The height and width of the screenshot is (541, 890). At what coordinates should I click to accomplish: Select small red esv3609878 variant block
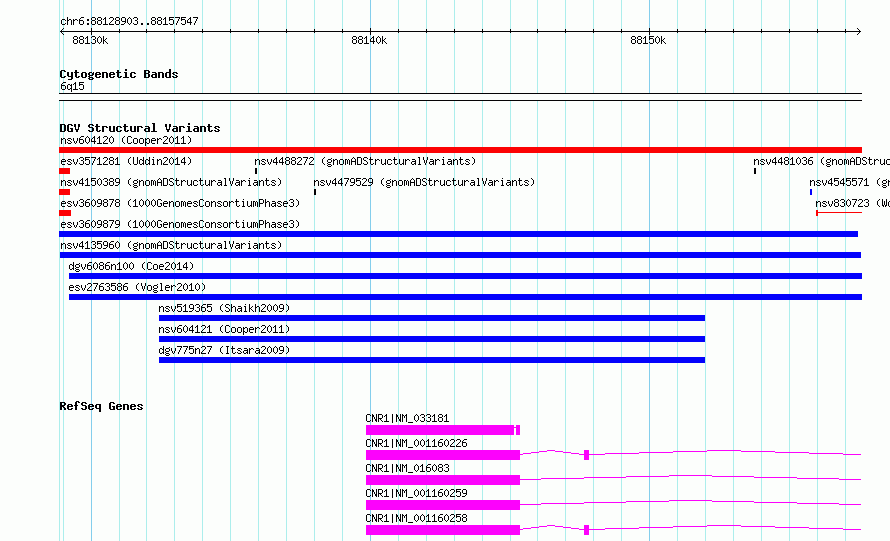65,213
